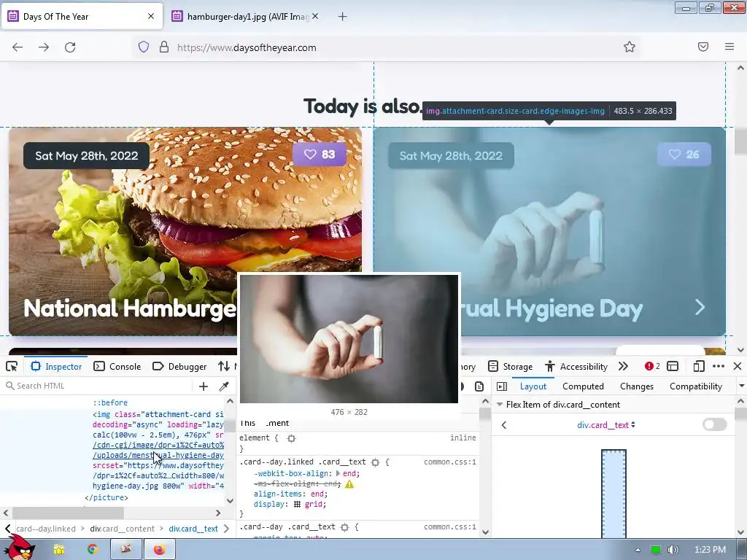The image size is (747, 560).
Task: Show hidden system tray icons
Action: point(638,550)
